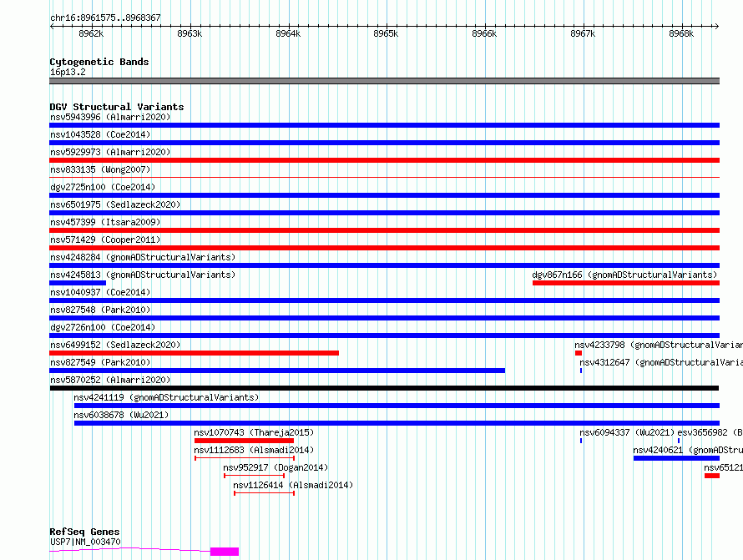Viewport: 743px width, 560px height.
Task: Click dgv2726n100 (Coe2014) label
Action: [x=103, y=327]
